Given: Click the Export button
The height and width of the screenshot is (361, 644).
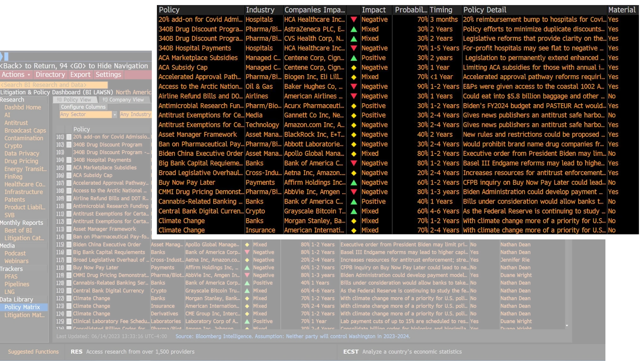Looking at the screenshot, I should pos(80,75).
